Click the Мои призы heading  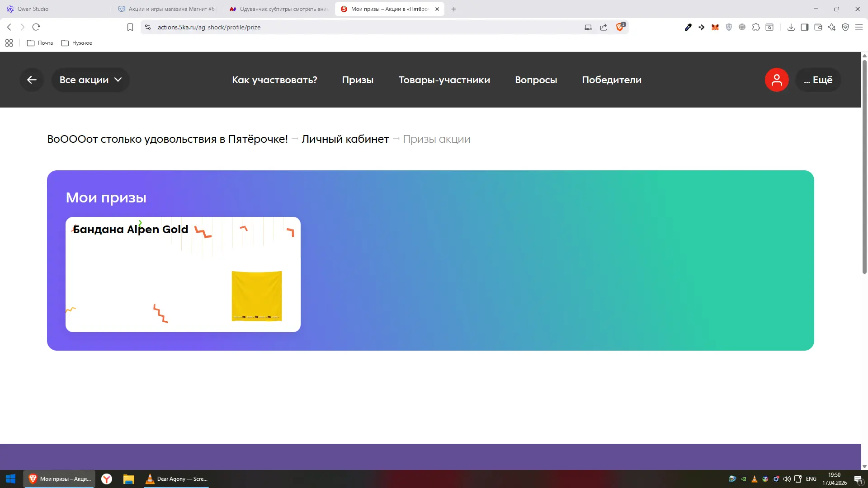pos(106,197)
